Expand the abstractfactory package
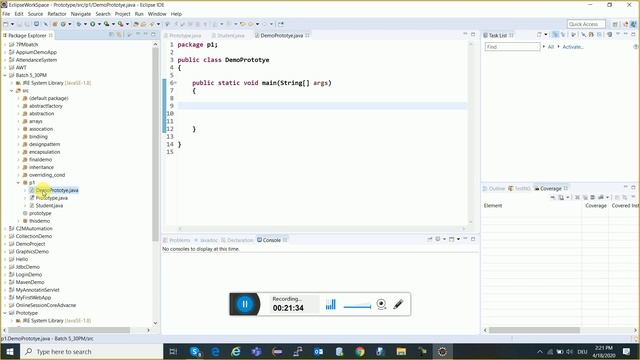Screen dimensions: 640x360 (18, 106)
